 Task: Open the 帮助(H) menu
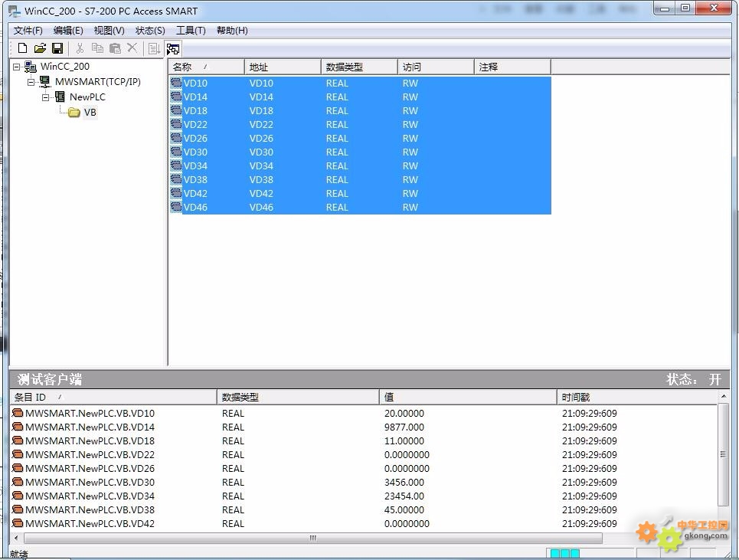pyautogui.click(x=232, y=31)
